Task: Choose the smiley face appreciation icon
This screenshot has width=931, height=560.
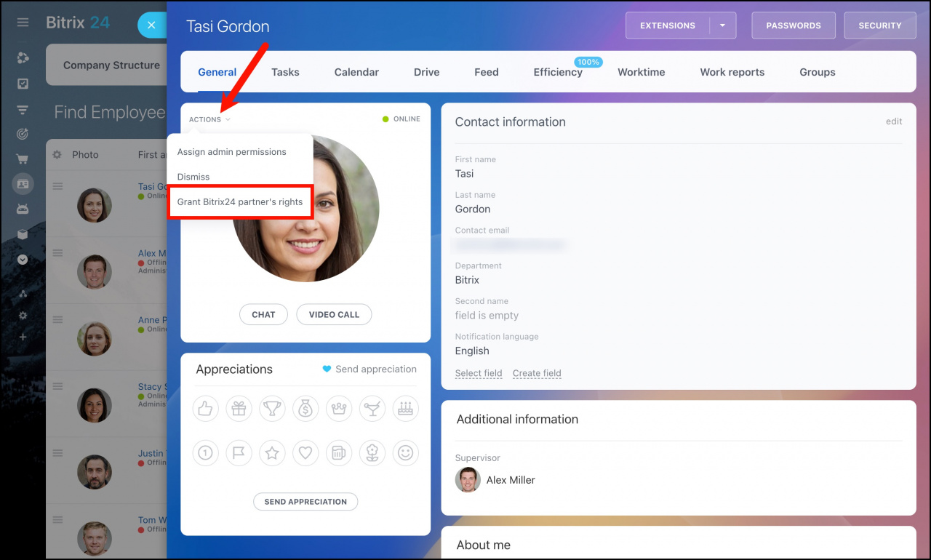Action: (x=406, y=453)
